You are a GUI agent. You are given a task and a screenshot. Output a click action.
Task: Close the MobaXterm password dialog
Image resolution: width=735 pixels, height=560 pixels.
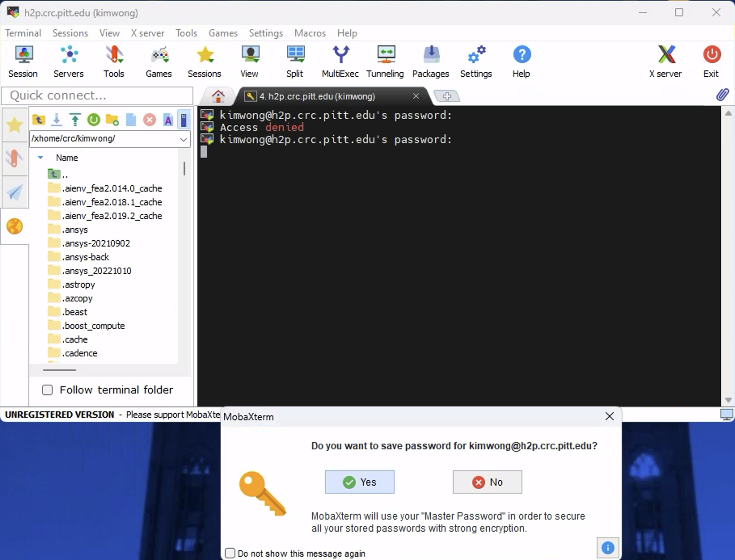(x=609, y=417)
